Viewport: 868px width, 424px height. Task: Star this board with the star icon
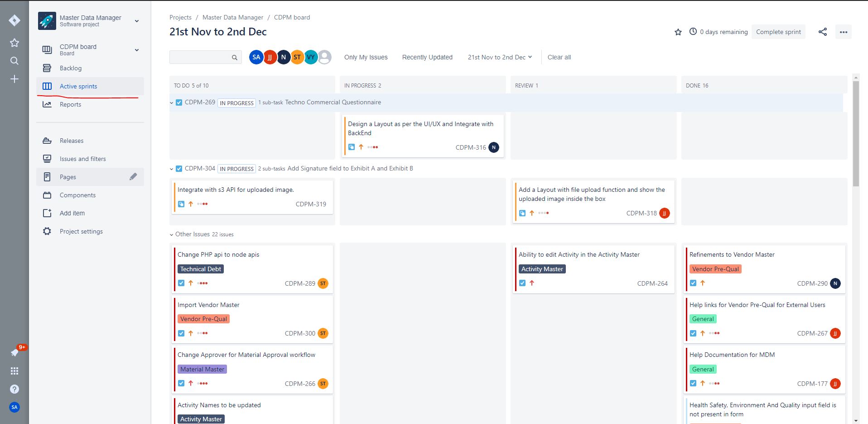pyautogui.click(x=678, y=32)
